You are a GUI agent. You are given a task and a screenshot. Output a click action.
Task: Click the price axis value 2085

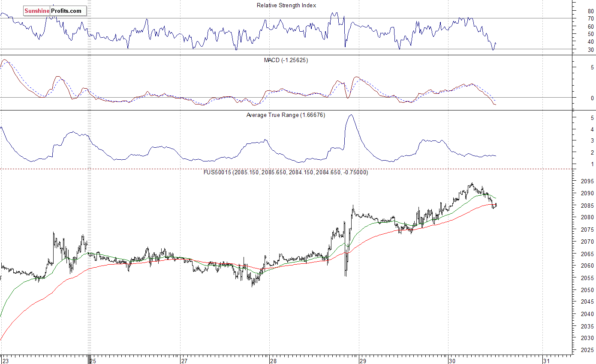(x=587, y=206)
